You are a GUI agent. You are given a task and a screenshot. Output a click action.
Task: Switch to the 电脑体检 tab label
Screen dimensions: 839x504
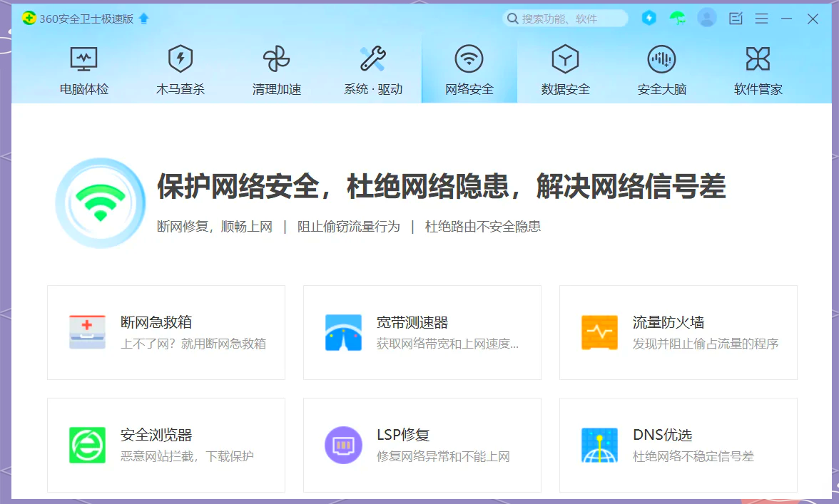coord(84,89)
